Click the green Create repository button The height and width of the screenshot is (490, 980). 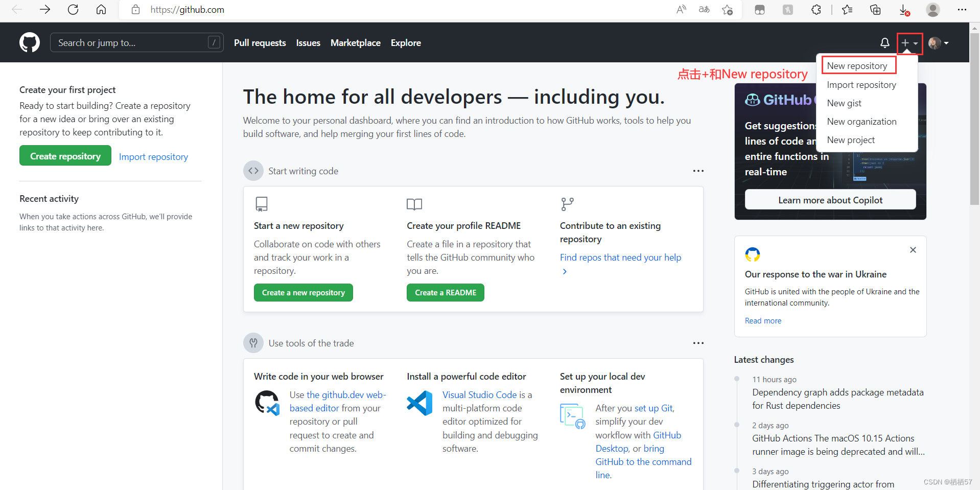click(x=65, y=156)
